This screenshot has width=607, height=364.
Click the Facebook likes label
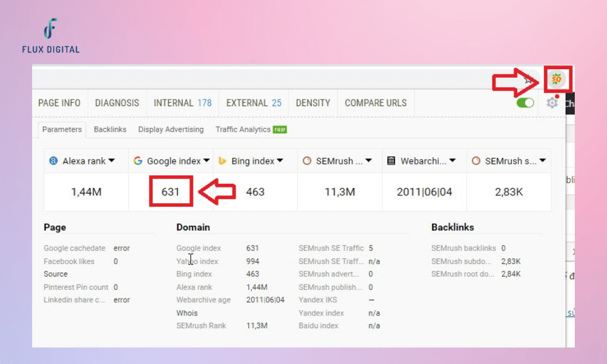point(69,261)
